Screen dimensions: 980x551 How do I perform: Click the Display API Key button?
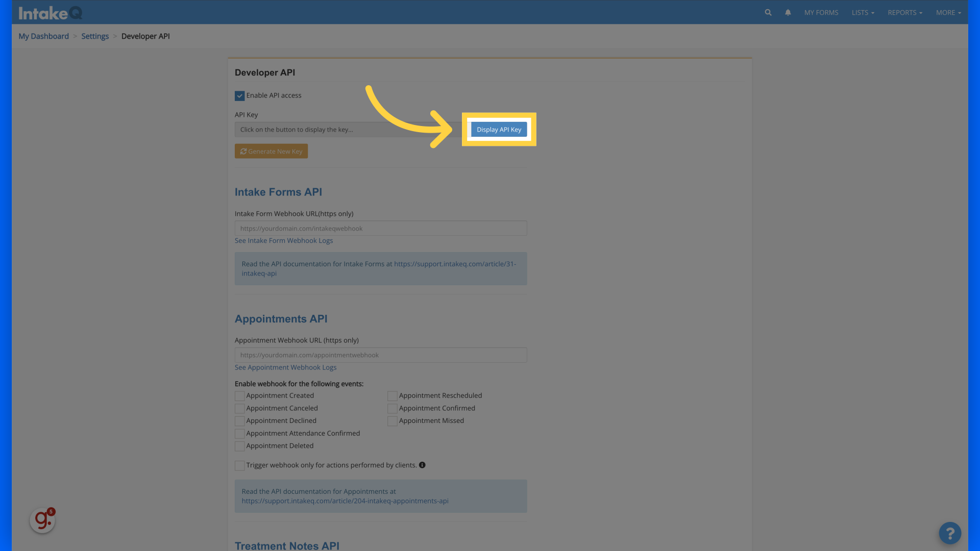[499, 129]
